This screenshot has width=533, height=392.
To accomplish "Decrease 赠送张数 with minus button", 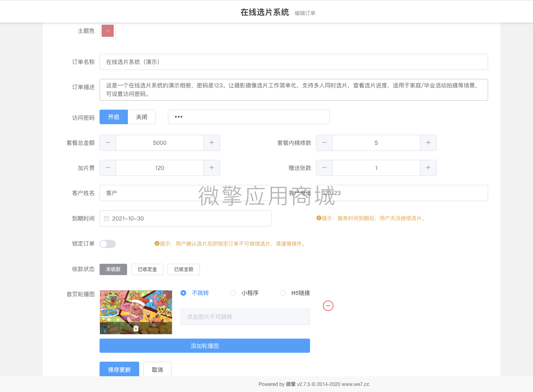I will 324,168.
